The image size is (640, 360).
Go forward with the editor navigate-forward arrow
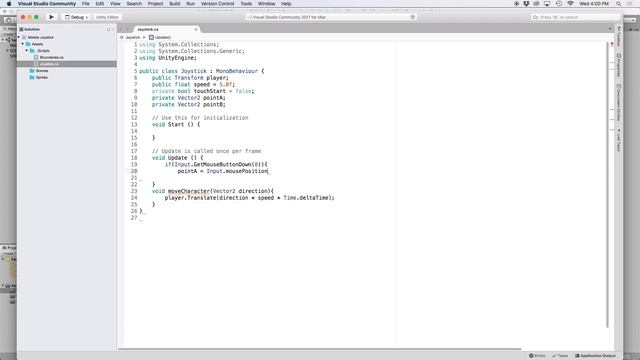tap(127, 29)
